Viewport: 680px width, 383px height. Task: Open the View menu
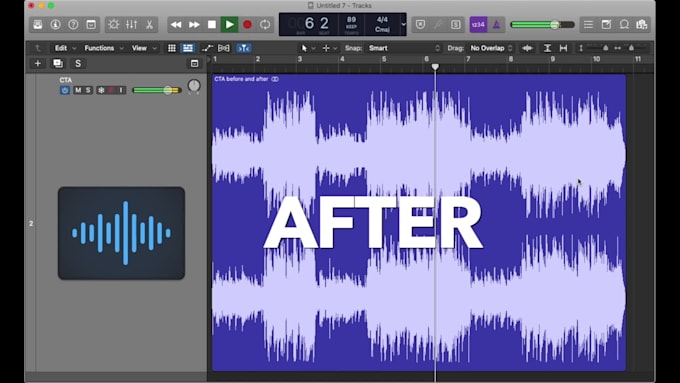(x=144, y=48)
